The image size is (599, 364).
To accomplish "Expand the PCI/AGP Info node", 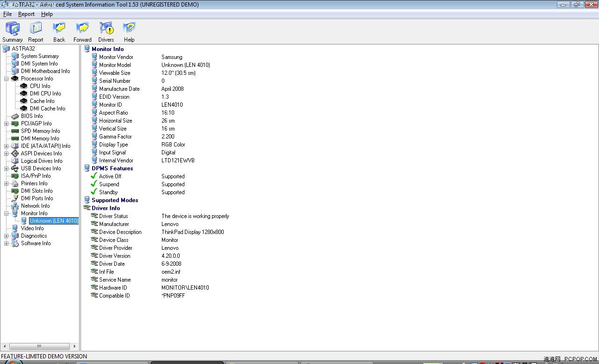I will pos(7,124).
